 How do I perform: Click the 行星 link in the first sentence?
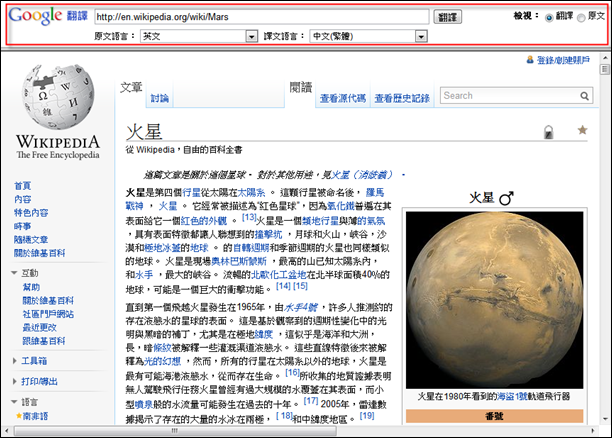pyautogui.click(x=191, y=192)
